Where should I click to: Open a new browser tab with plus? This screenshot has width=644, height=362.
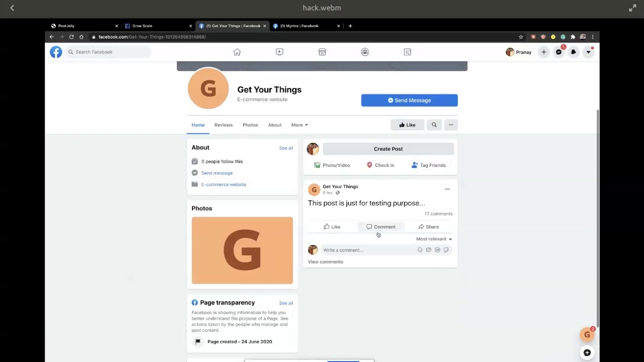pos(350,26)
